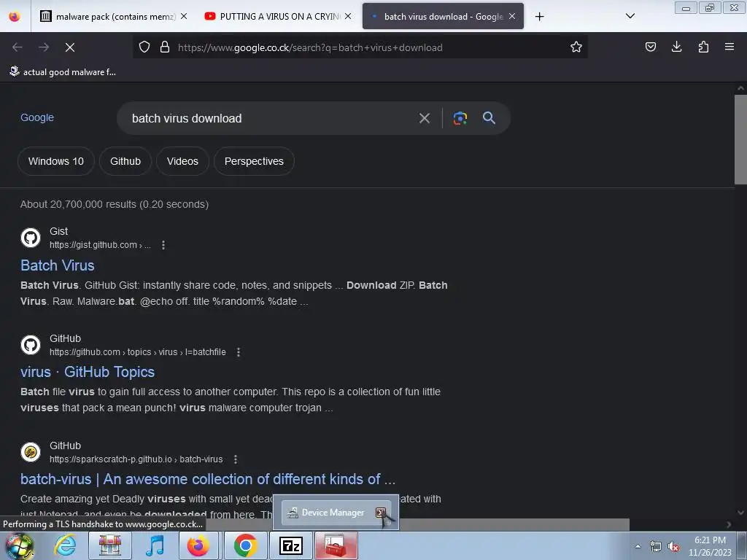Filter results by Windows 10 chip

tap(56, 161)
